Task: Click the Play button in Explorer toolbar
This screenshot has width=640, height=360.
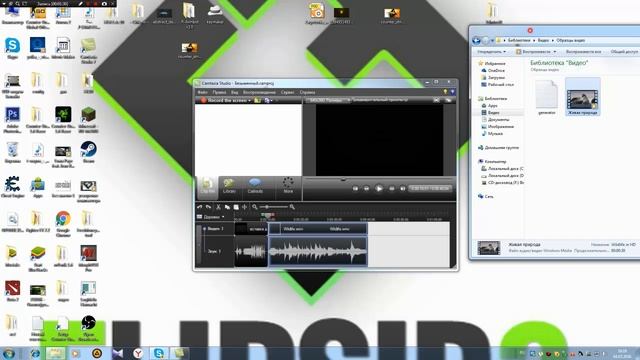Action: click(536, 52)
